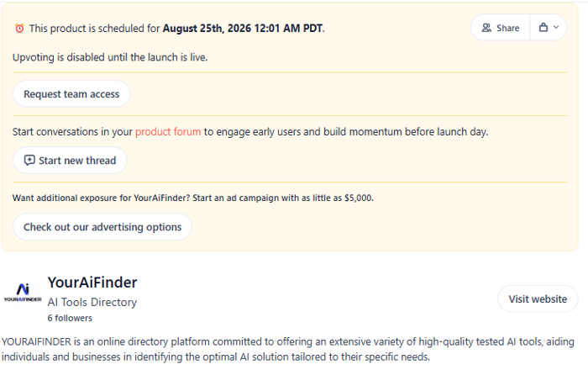
Task: Expand the chevron dropdown beside the bag icon
Action: 556,28
